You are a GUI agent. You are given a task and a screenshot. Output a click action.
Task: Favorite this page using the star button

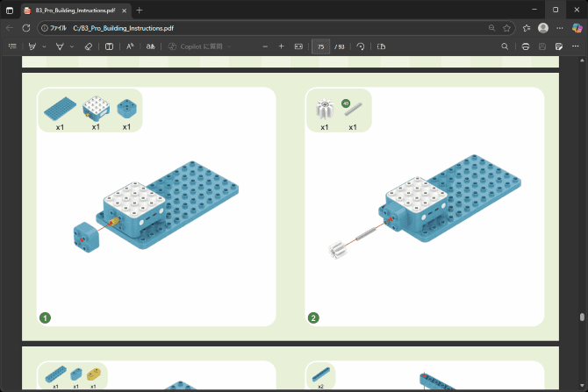coord(506,27)
